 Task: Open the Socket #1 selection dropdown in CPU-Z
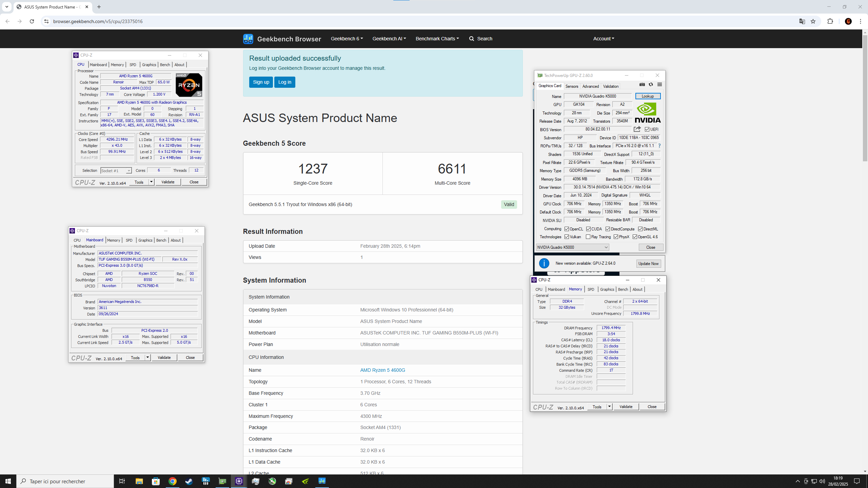[116, 170]
